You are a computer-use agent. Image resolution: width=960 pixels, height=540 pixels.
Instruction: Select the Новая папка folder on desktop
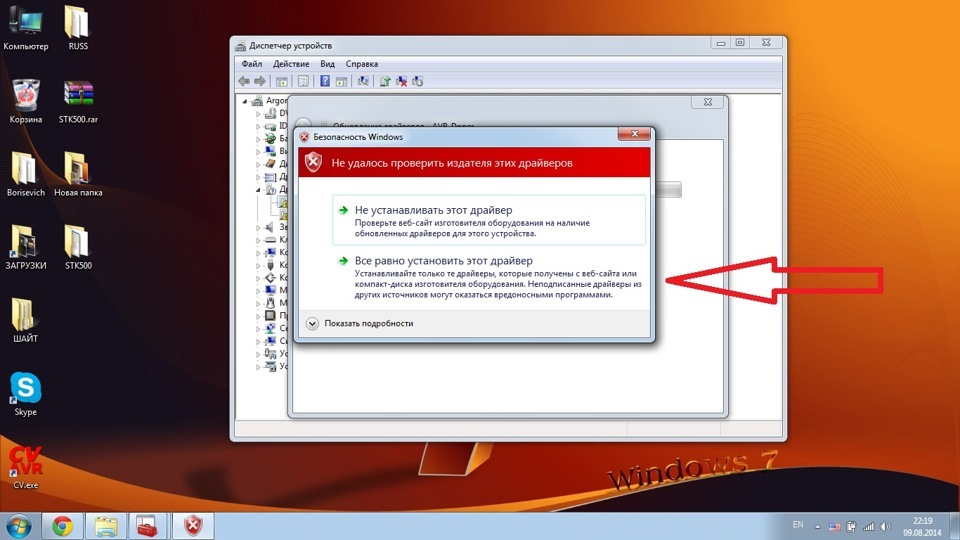[78, 174]
